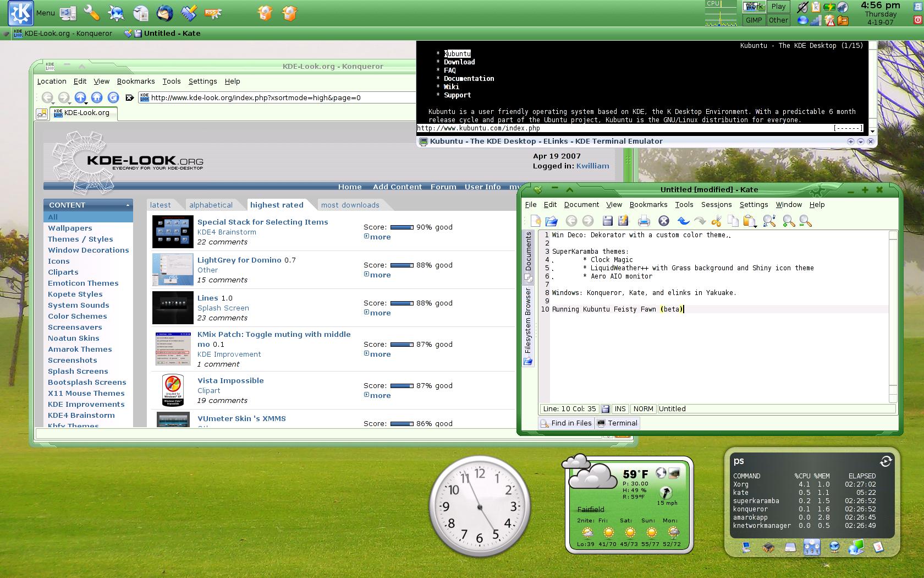
Task: Launch the wrench settings icon in panel
Action: click(92, 13)
